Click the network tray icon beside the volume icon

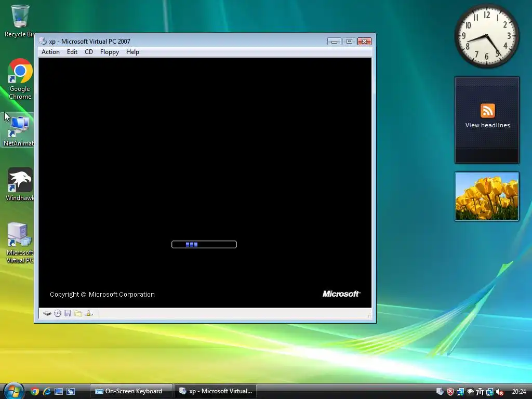489,392
